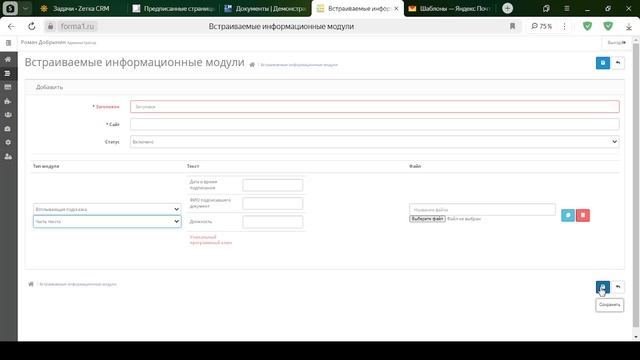The image size is (640, 360).
Task: Click the breadcrumb link beside the page title
Action: coord(299,65)
